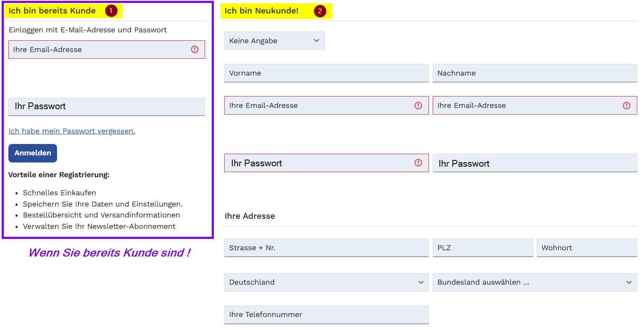The image size is (644, 330).
Task: Click the 'Ich bin Neukunde!' heading
Action: pyautogui.click(x=262, y=11)
